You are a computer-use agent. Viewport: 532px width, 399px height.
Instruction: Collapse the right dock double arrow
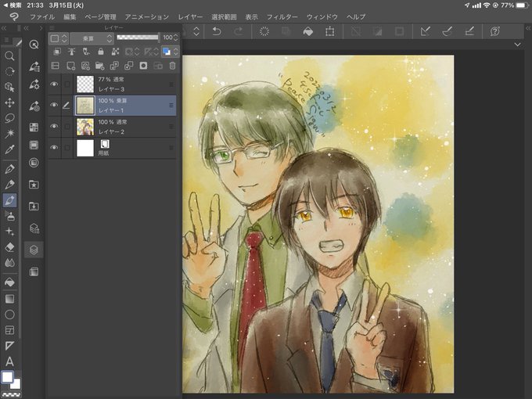point(528,28)
